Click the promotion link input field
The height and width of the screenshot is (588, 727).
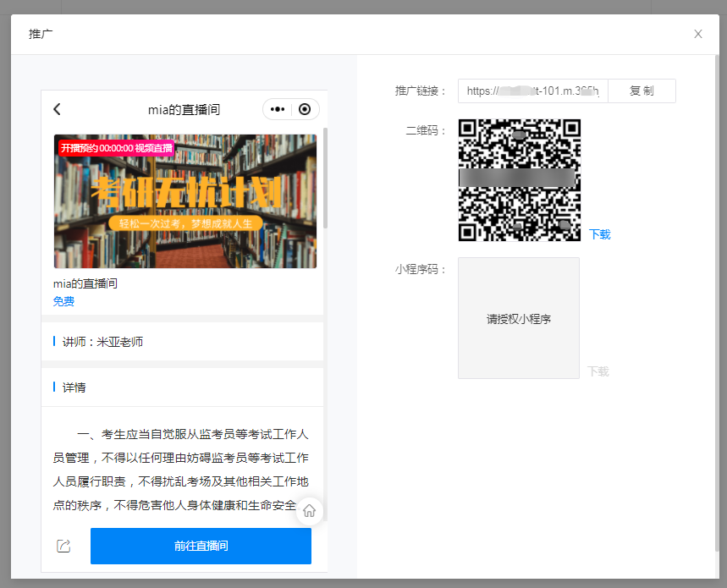(532, 91)
